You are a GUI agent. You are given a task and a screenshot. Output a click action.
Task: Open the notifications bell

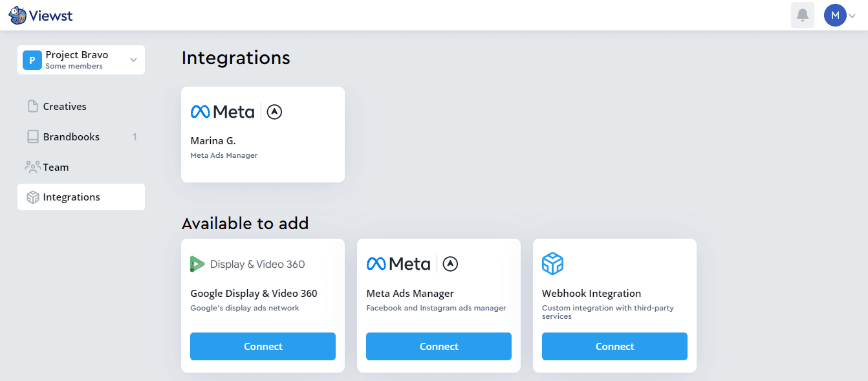coord(803,15)
